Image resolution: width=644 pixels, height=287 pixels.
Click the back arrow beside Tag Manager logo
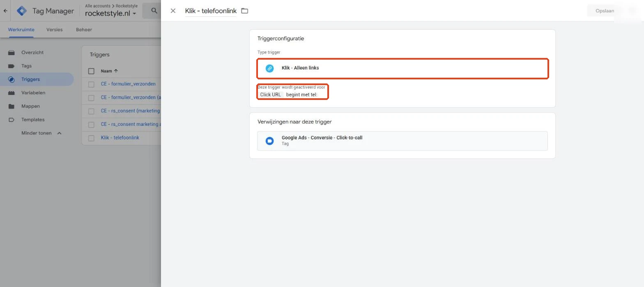click(5, 11)
